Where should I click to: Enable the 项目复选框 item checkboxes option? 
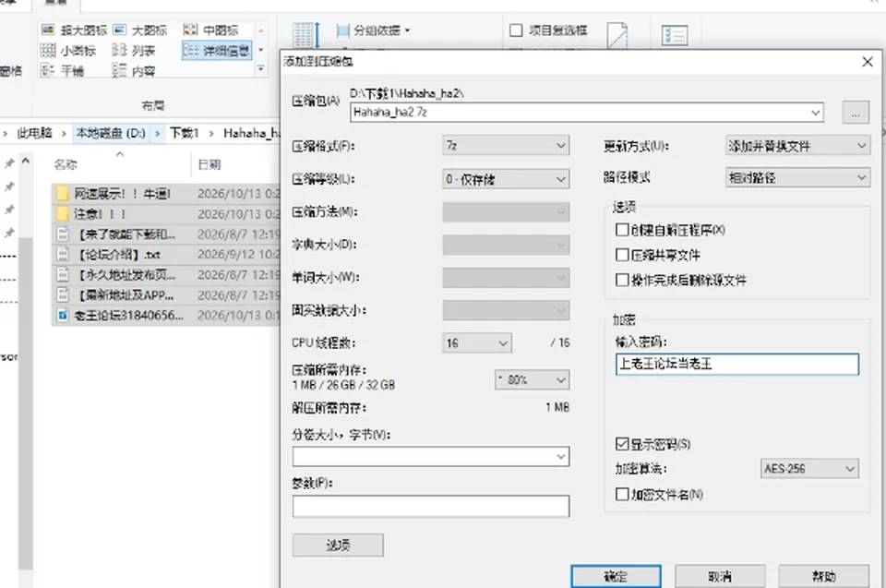[515, 30]
